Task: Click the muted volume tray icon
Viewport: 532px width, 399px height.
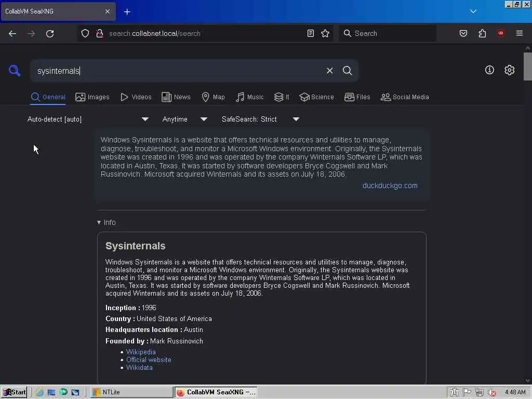Action: [x=493, y=393]
